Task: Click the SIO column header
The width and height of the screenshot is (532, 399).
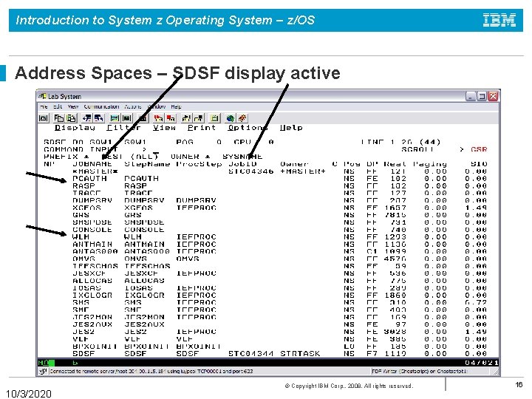Action: [479, 164]
